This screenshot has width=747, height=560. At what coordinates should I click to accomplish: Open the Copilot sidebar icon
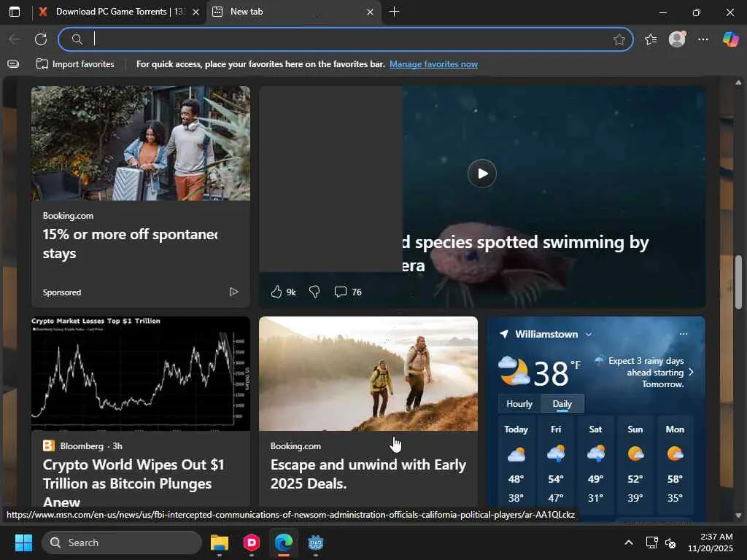[x=730, y=39]
